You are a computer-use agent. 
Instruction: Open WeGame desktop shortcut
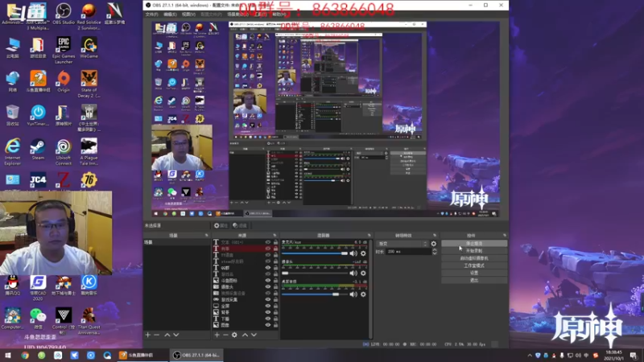89,47
